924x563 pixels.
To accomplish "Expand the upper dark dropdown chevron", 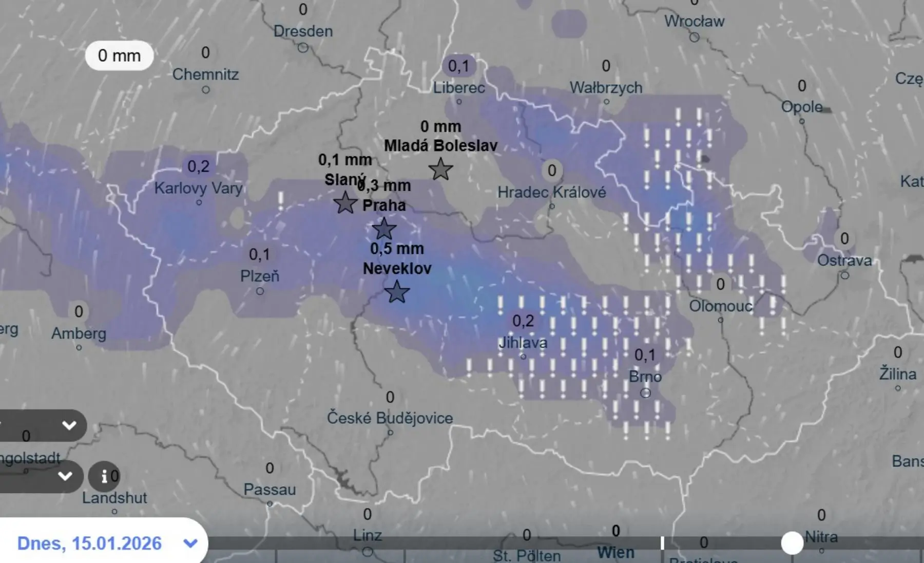I will click(x=69, y=425).
